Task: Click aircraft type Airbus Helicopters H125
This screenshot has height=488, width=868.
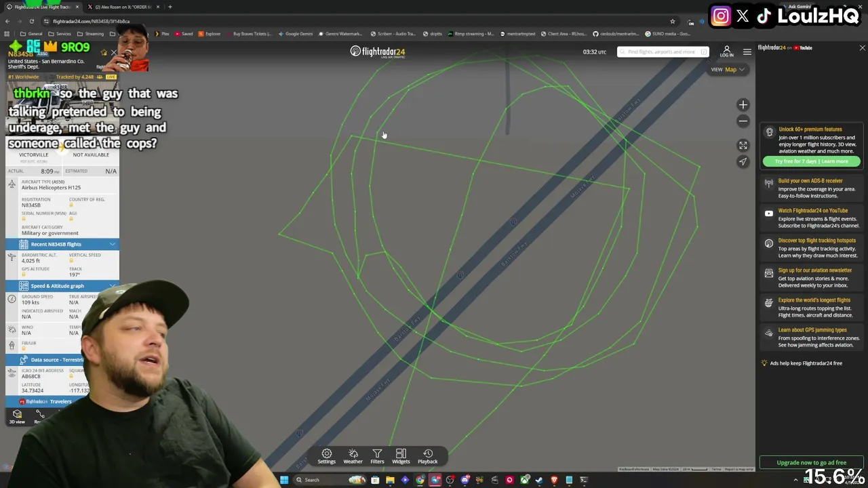Action: [x=51, y=188]
